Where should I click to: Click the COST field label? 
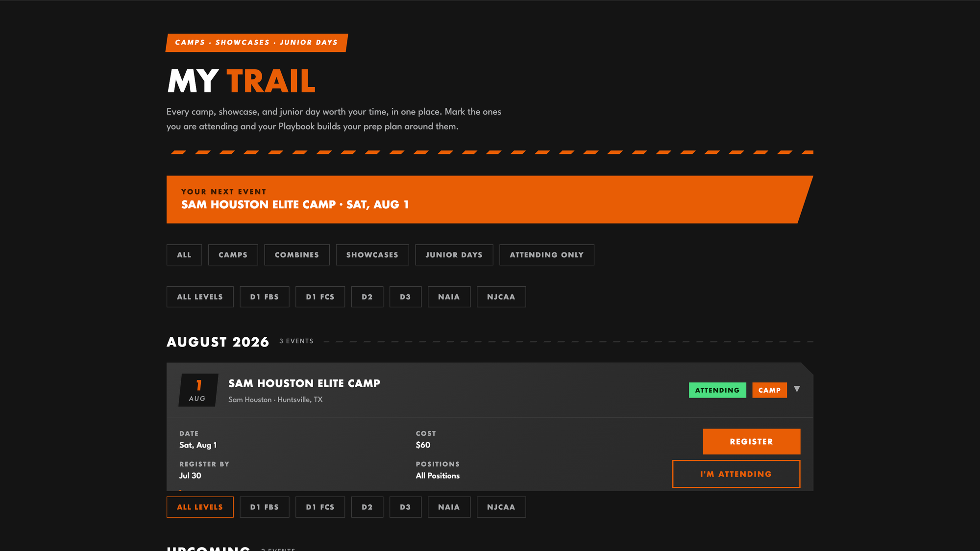click(426, 433)
